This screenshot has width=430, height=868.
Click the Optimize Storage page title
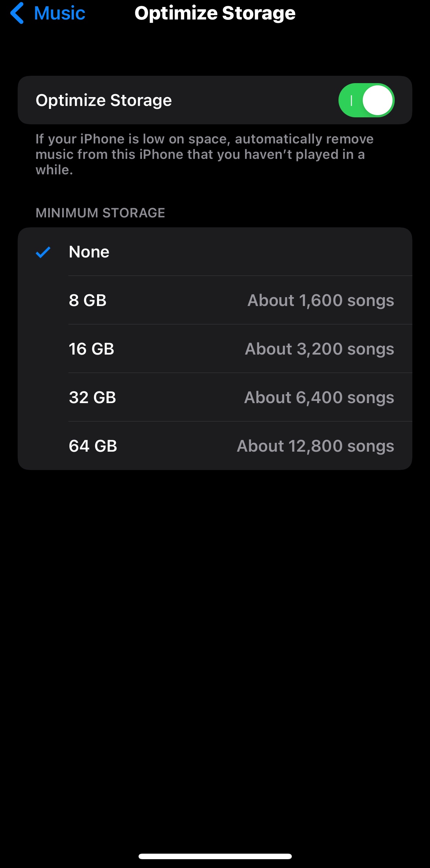coord(215,13)
